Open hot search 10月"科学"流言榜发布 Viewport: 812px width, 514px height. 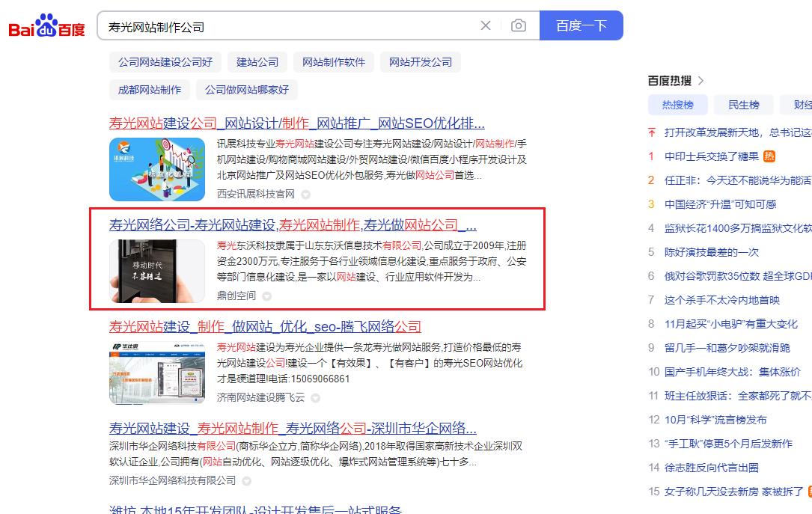(715, 420)
